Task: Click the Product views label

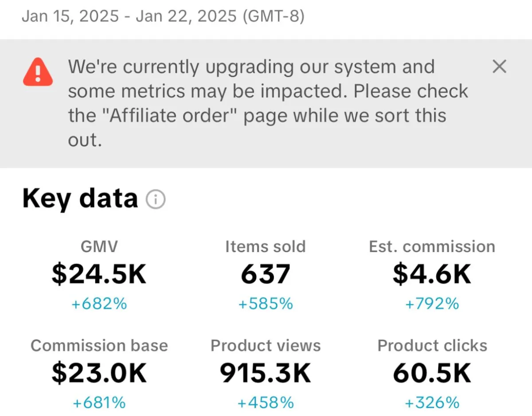Action: (266, 346)
